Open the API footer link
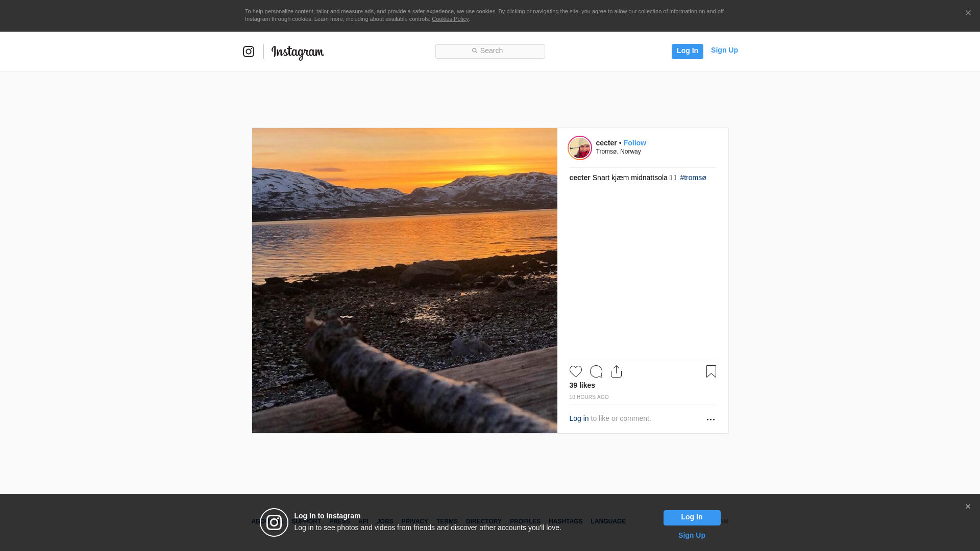980x551 pixels. tap(363, 521)
